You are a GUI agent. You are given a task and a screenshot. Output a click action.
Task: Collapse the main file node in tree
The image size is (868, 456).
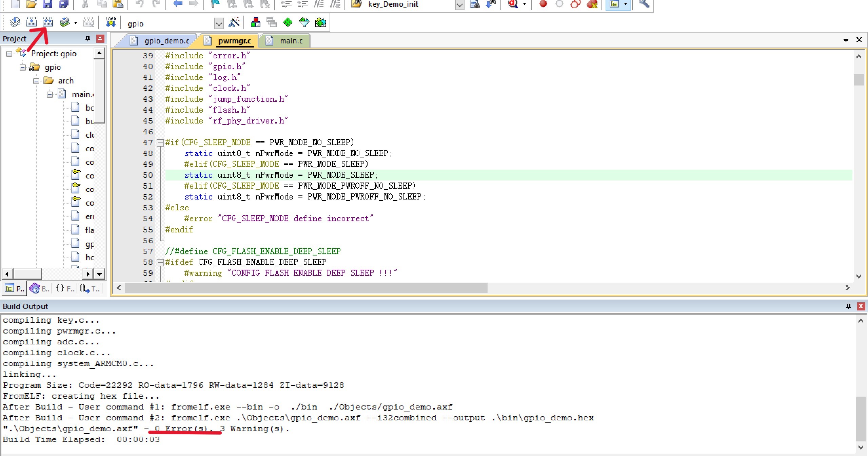point(50,94)
